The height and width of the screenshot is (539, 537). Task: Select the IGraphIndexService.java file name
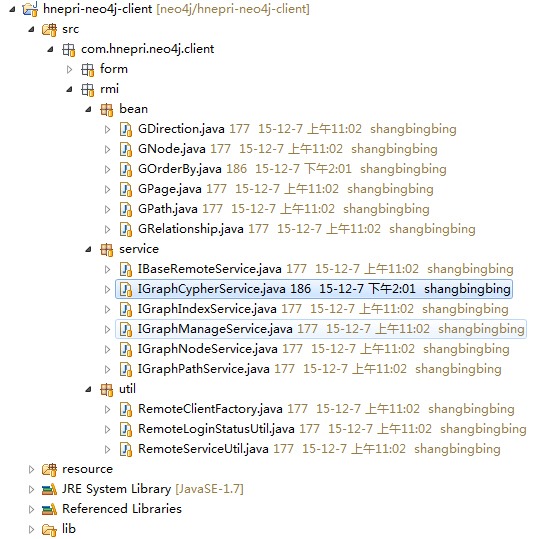pyautogui.click(x=207, y=309)
